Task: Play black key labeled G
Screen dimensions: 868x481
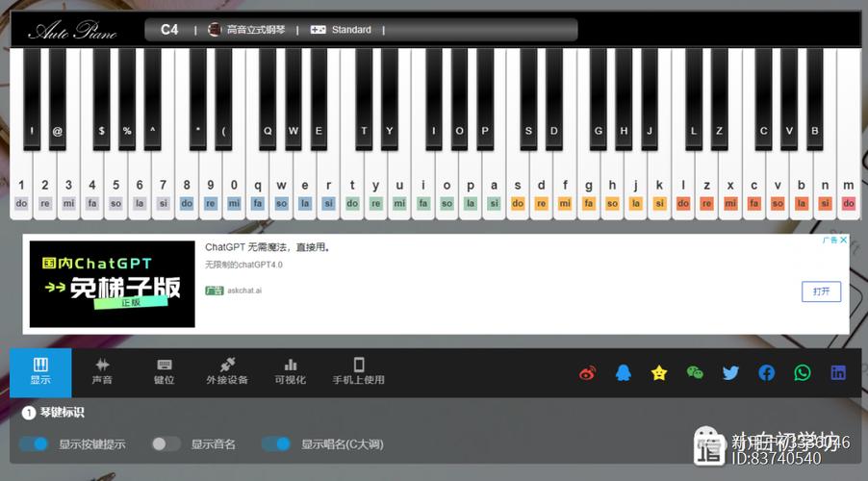Action: (598, 100)
